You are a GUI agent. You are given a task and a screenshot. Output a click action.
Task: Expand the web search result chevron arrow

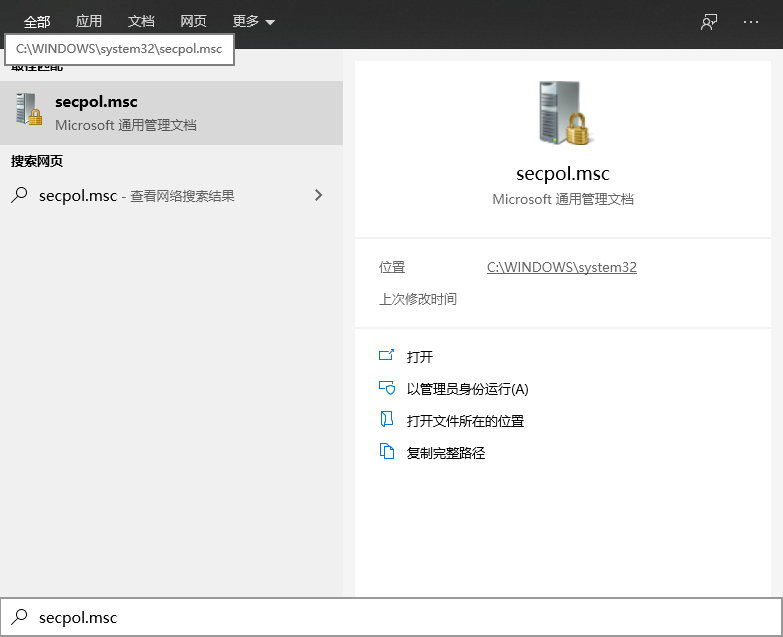pos(318,196)
